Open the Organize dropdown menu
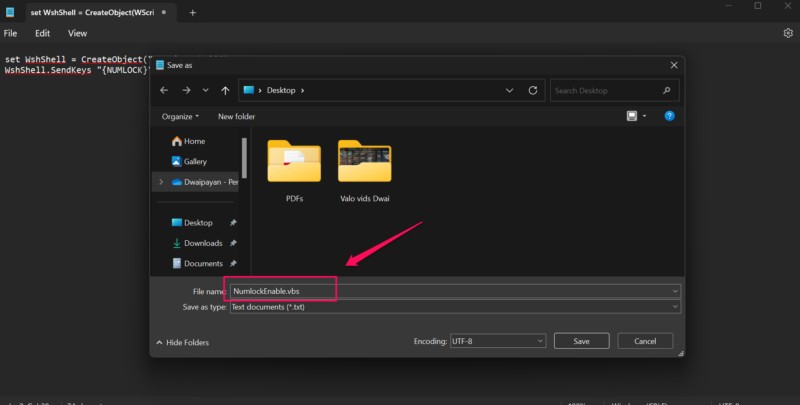Viewport: 800px width, 405px height. (x=180, y=116)
